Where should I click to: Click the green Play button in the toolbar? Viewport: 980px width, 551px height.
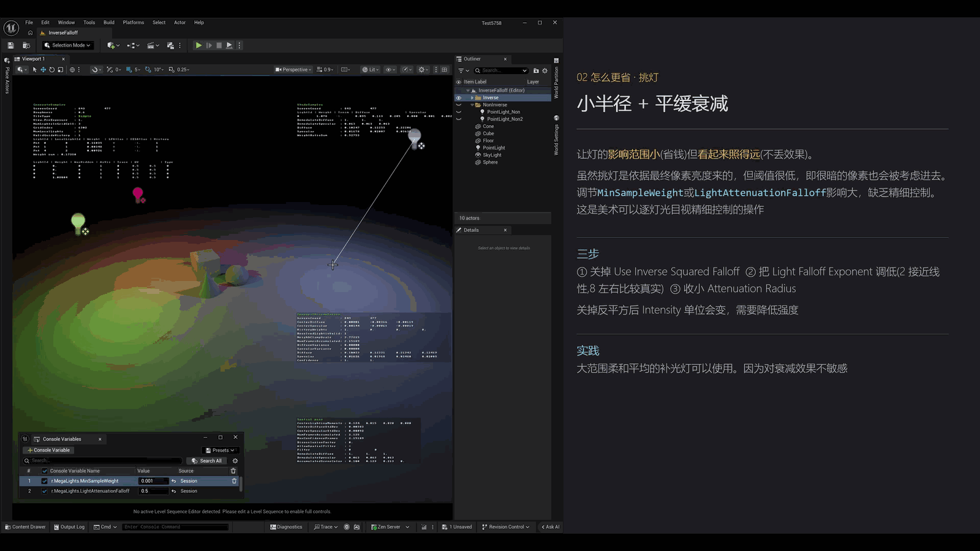198,45
